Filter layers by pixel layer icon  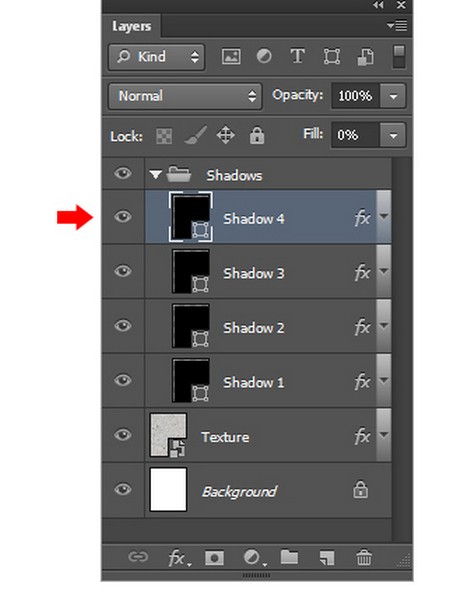tap(231, 57)
